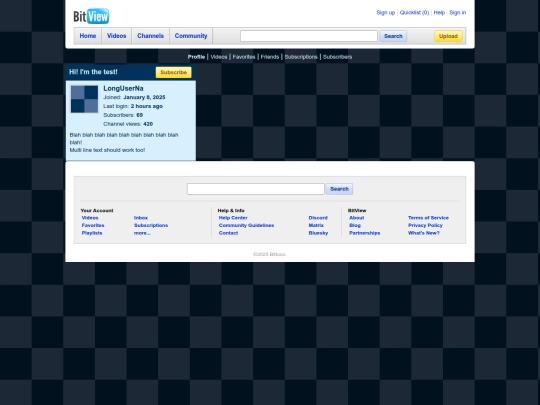The width and height of the screenshot is (540, 405).
Task: Click the footer more... link
Action: tap(142, 233)
